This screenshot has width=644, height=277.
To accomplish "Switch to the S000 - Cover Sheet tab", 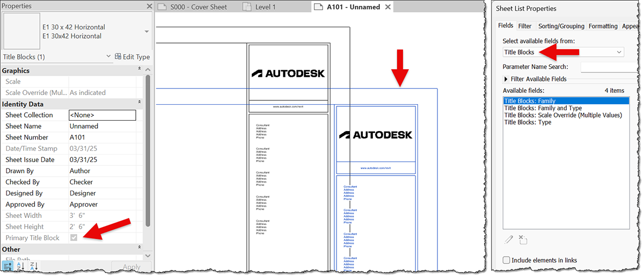I will 199,7.
